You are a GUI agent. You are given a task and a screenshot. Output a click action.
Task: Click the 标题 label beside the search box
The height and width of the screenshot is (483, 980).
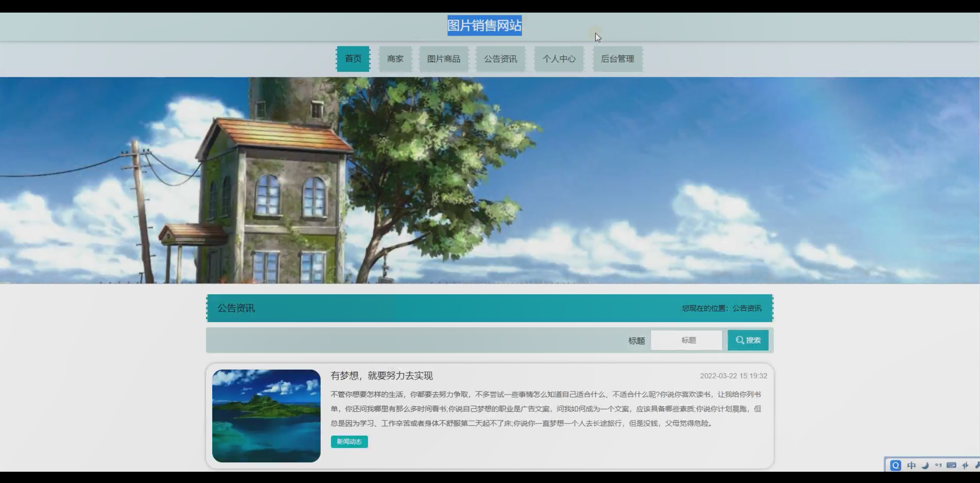636,341
